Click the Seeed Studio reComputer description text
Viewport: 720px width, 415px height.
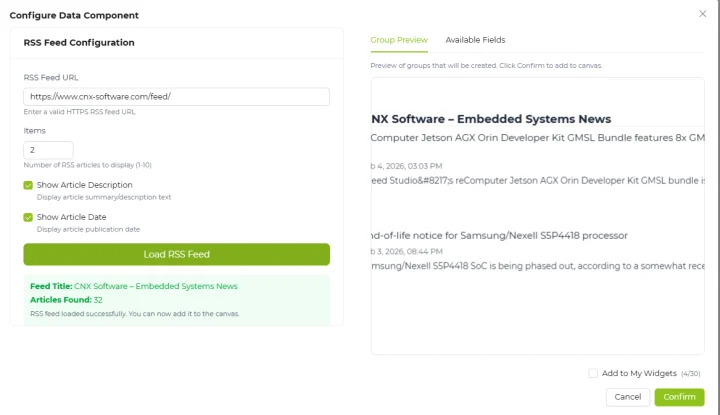538,181
